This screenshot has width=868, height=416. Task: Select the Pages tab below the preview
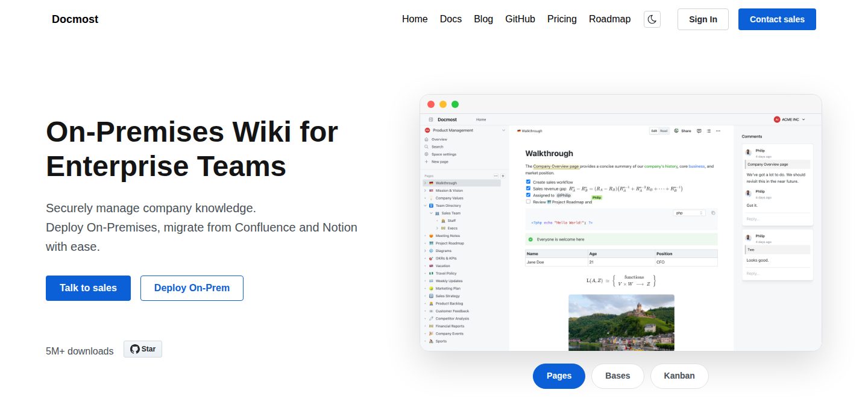(559, 376)
